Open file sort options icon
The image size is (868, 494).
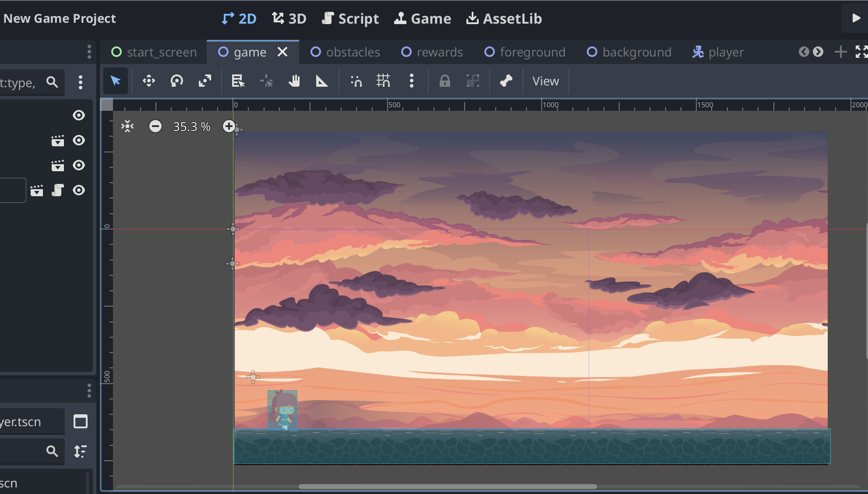click(x=81, y=451)
